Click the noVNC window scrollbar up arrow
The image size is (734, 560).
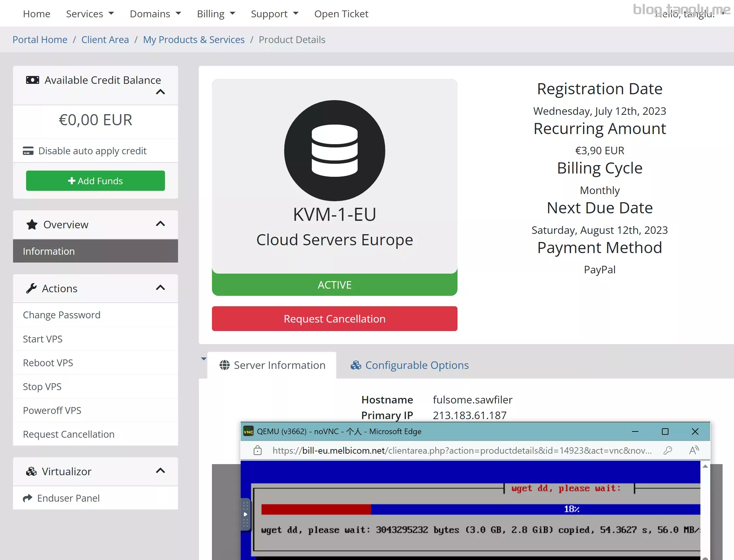coord(705,466)
